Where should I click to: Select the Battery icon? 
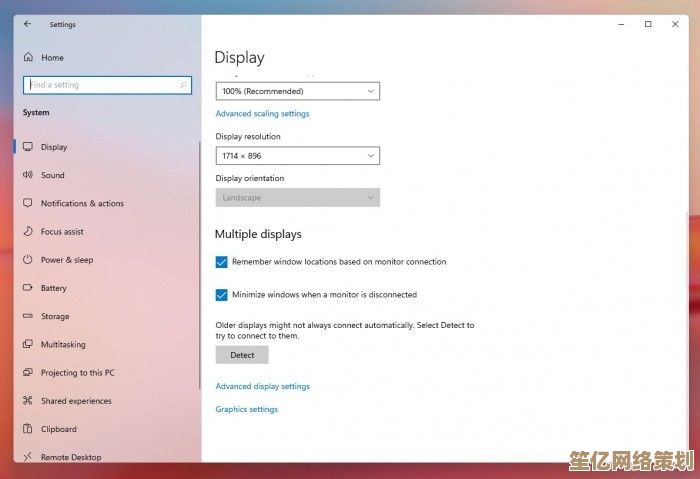(x=28, y=288)
